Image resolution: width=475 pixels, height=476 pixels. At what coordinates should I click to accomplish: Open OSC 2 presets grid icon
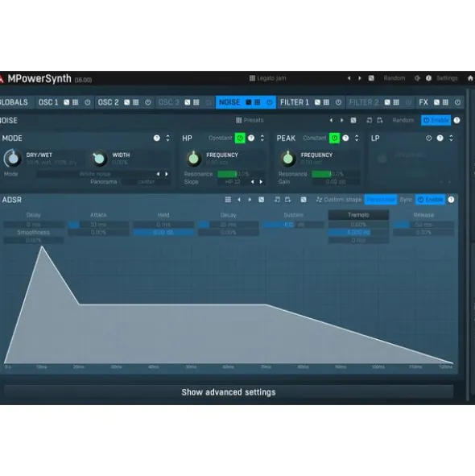coord(136,102)
